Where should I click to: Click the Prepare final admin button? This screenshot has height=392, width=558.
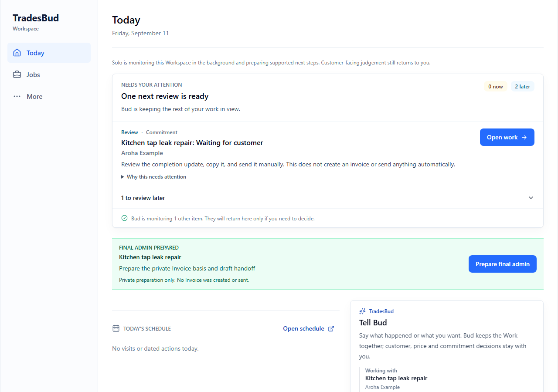click(503, 264)
